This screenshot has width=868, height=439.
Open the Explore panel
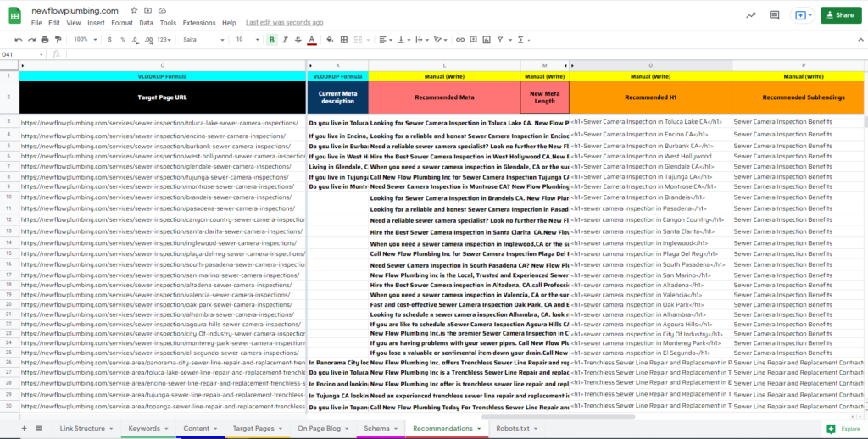point(844,429)
